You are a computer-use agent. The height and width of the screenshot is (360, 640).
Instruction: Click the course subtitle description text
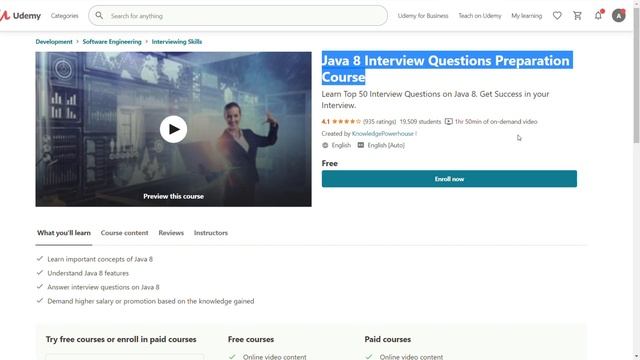(435, 100)
